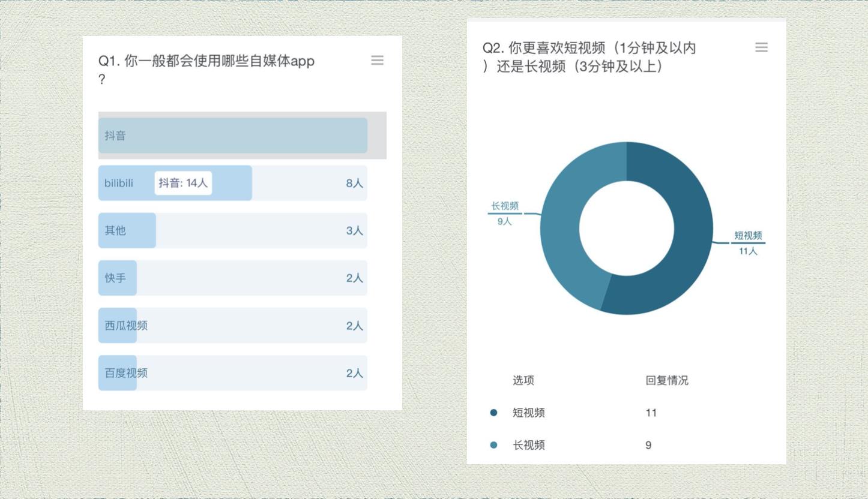Click the Q1 question title text

pos(206,70)
